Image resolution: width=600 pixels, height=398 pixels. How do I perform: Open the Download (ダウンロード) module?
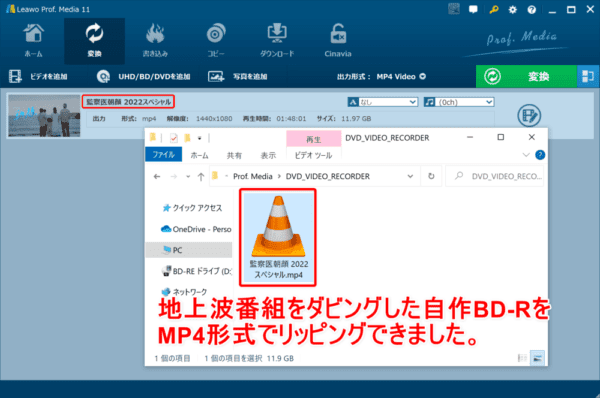pos(277,41)
